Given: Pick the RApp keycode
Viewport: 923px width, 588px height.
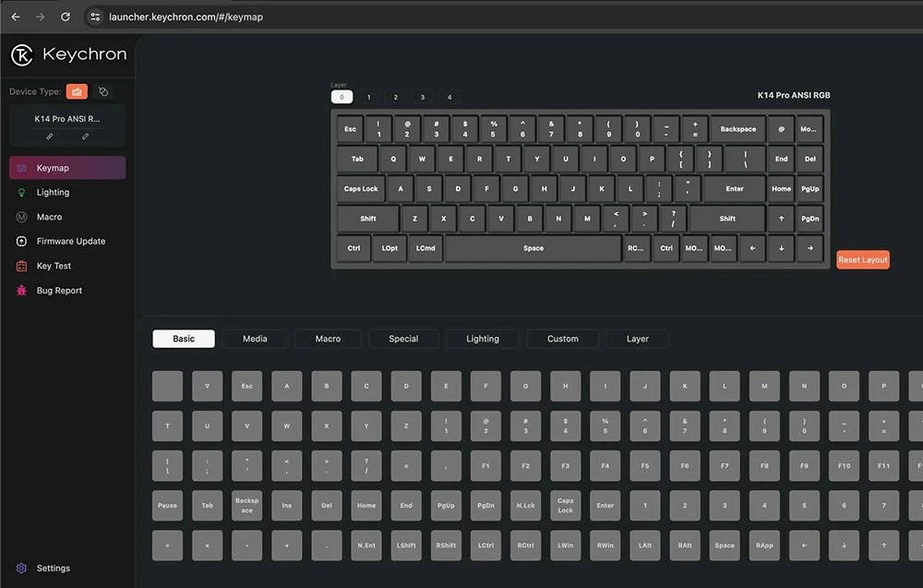Looking at the screenshot, I should click(x=764, y=546).
